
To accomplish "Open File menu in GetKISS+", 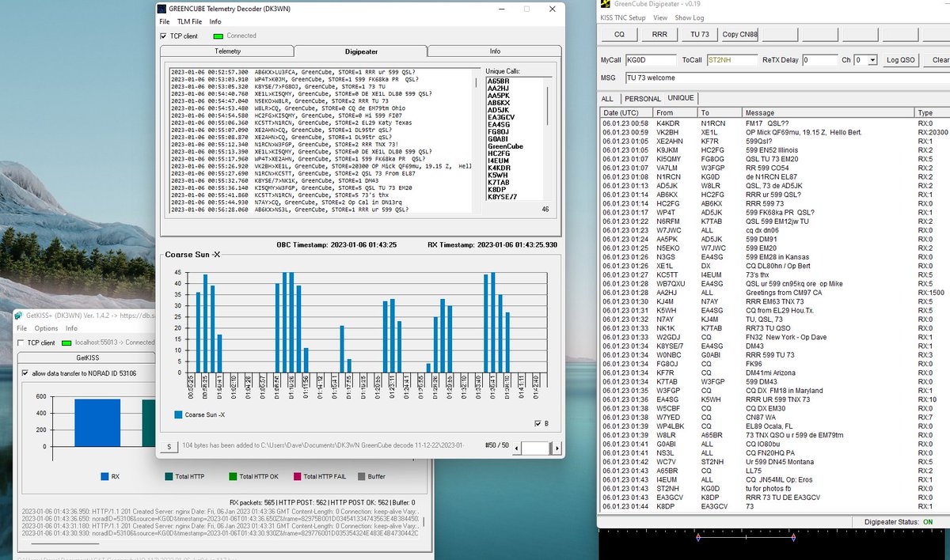I will (23, 328).
